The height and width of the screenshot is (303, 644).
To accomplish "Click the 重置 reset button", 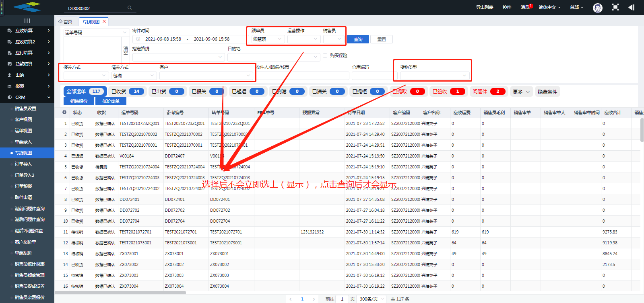I will [x=381, y=39].
